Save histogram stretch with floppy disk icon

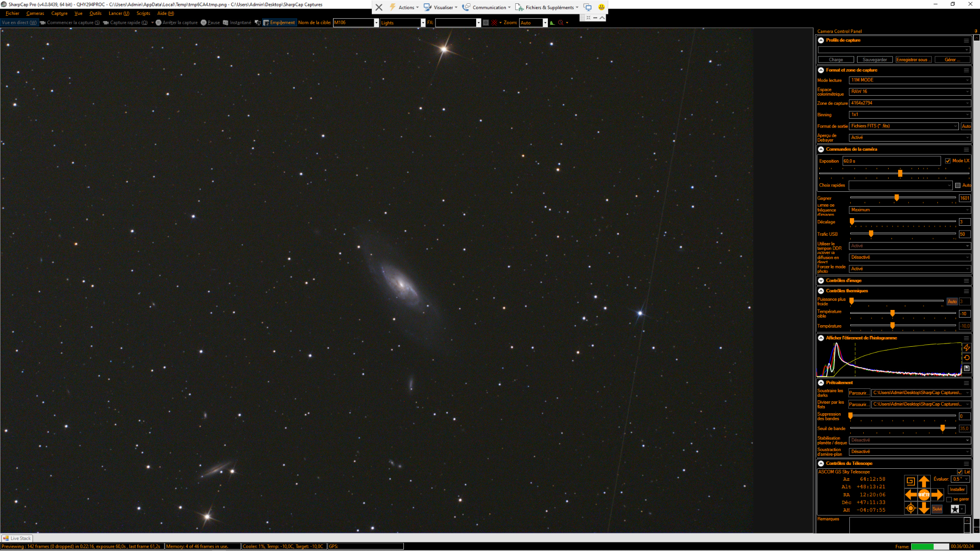coord(967,368)
